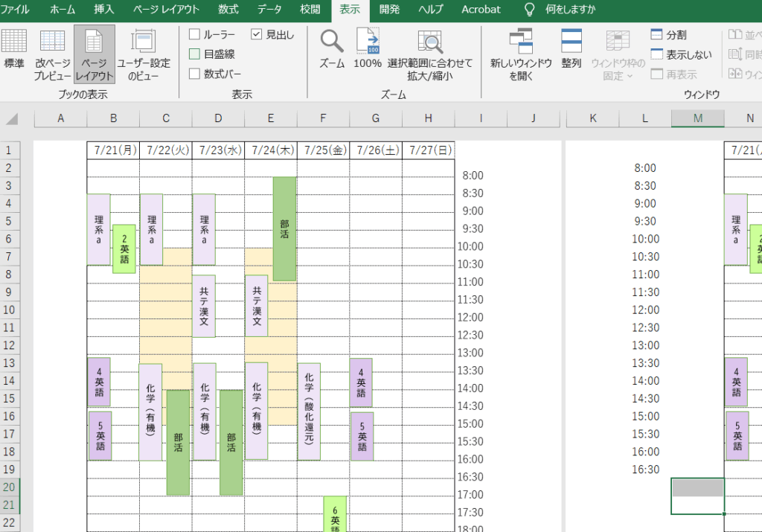This screenshot has width=762, height=532.
Task: Open a new window with 新しいウィンドウを開く
Action: (521, 48)
